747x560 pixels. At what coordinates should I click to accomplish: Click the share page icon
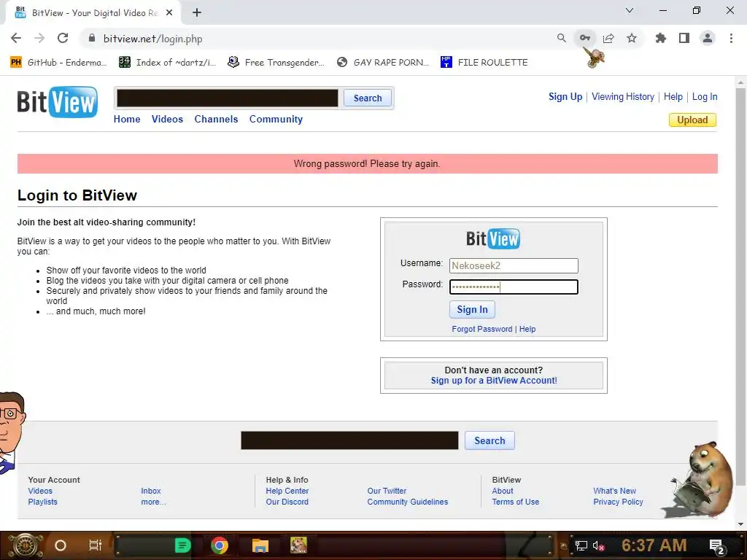pyautogui.click(x=608, y=38)
